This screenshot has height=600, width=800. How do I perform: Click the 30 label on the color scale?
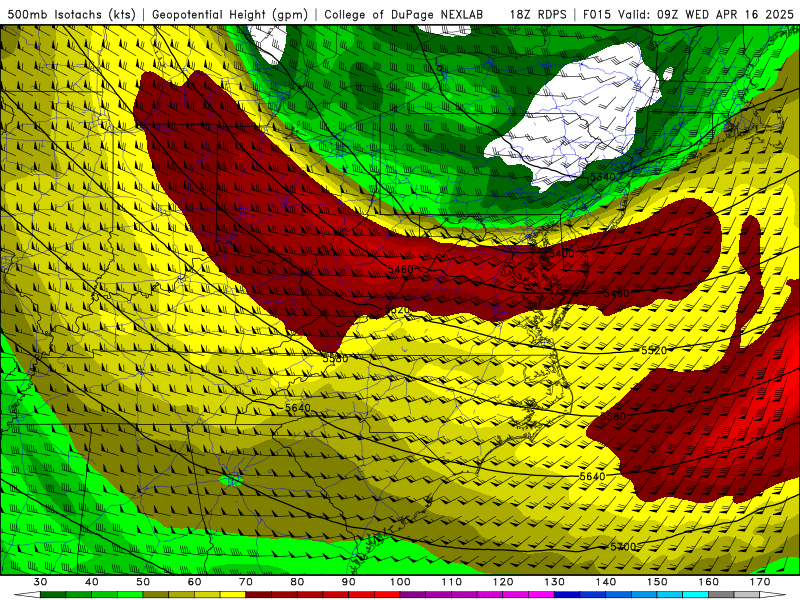coord(40,582)
